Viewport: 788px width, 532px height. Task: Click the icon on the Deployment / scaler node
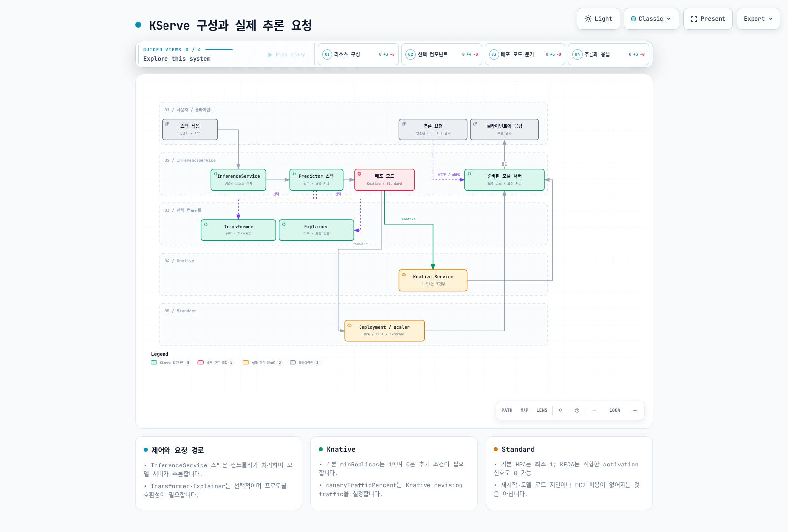350,325
